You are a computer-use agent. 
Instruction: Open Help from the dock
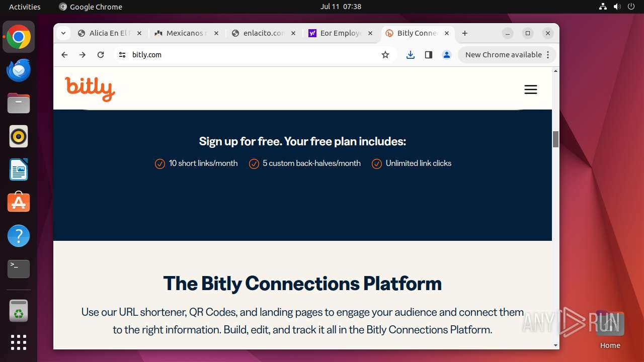pyautogui.click(x=19, y=236)
